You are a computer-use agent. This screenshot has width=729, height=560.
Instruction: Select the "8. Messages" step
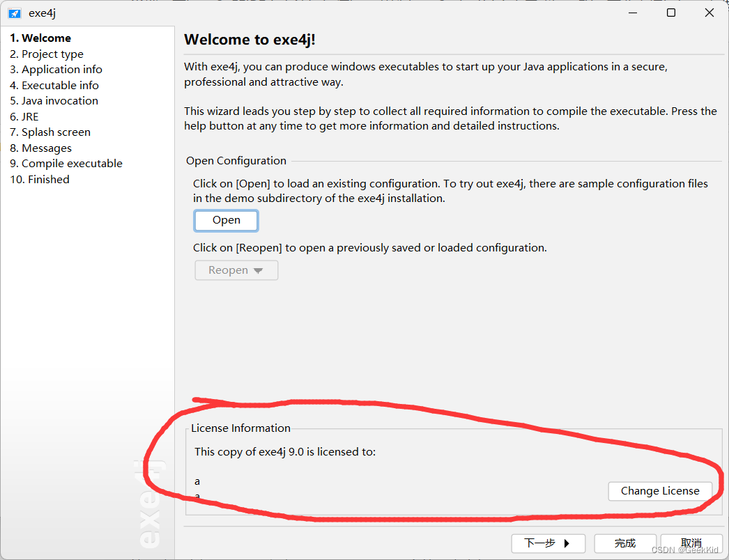tap(40, 148)
